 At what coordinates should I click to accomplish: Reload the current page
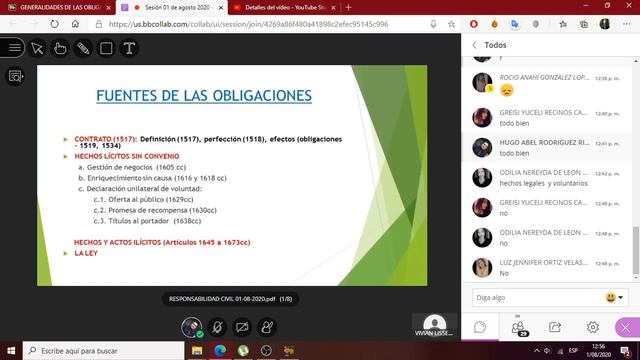[x=54, y=24]
